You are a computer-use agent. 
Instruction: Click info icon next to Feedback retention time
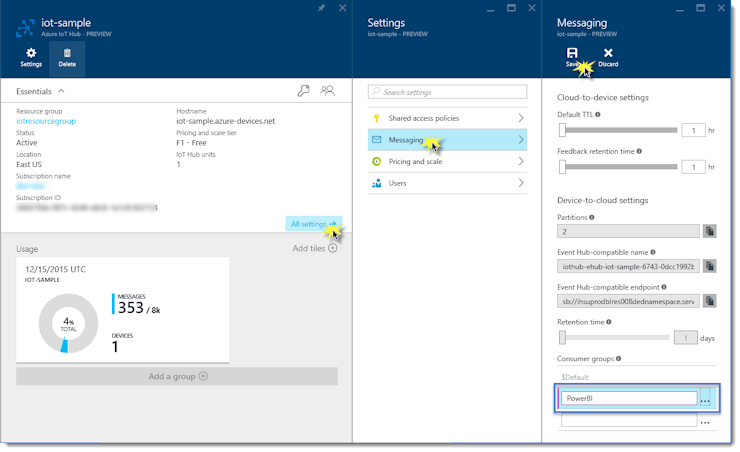(639, 151)
